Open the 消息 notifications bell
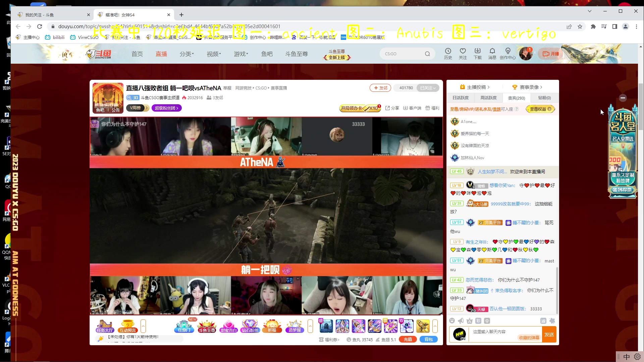644x362 pixels. tap(492, 53)
